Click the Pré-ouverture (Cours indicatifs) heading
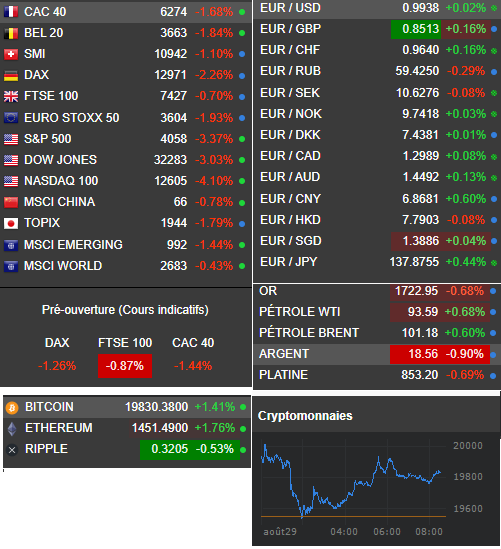This screenshot has height=549, width=501. pyautogui.click(x=125, y=310)
